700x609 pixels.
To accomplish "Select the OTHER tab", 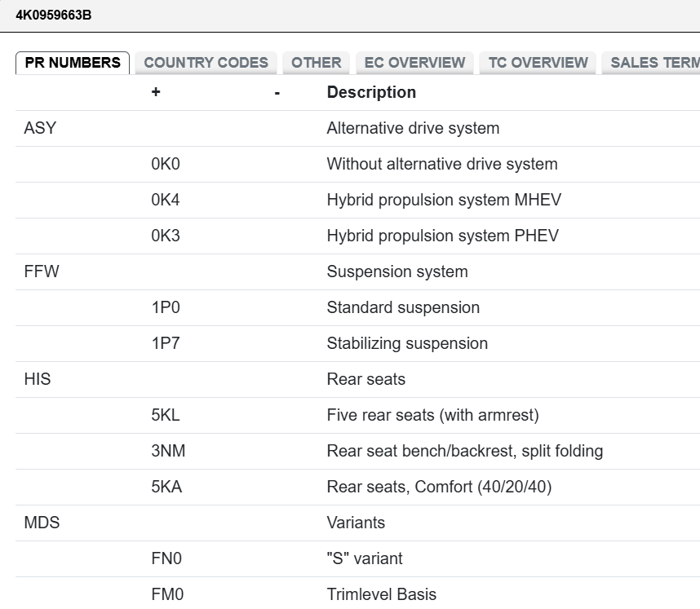I will pos(316,63).
